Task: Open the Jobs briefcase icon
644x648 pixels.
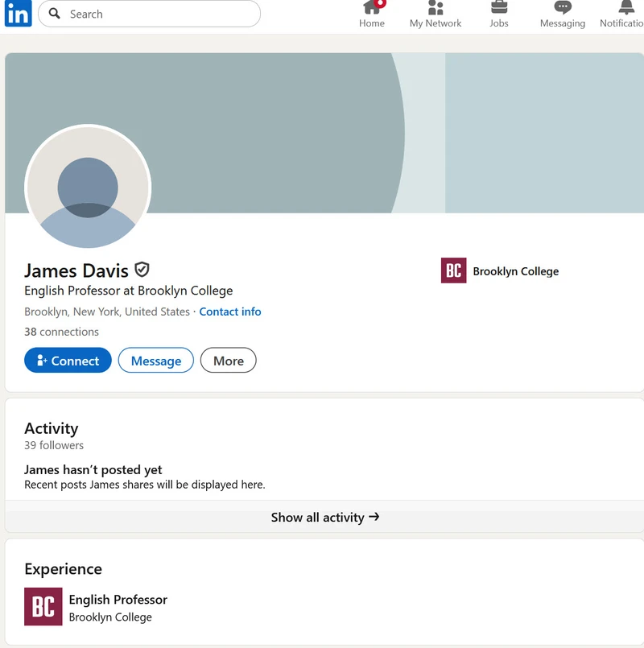Action: (499, 7)
